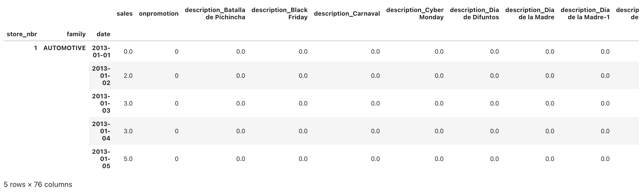Select the description_Carnaval column header
This screenshot has width=644, height=192.
pos(347,14)
